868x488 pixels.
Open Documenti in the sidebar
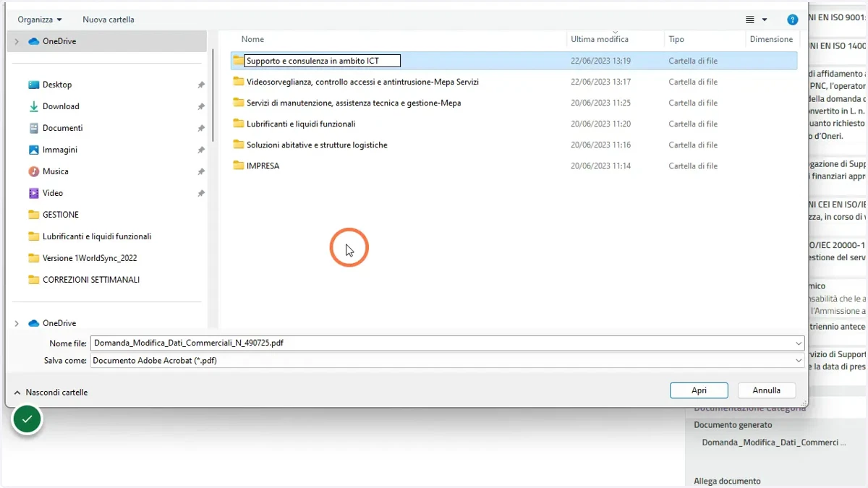point(63,128)
